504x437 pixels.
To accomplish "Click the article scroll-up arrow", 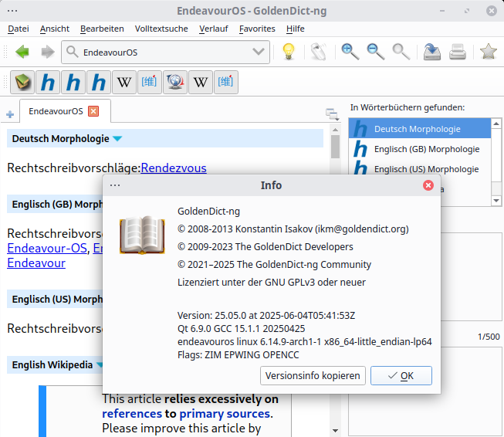I will (x=335, y=130).
